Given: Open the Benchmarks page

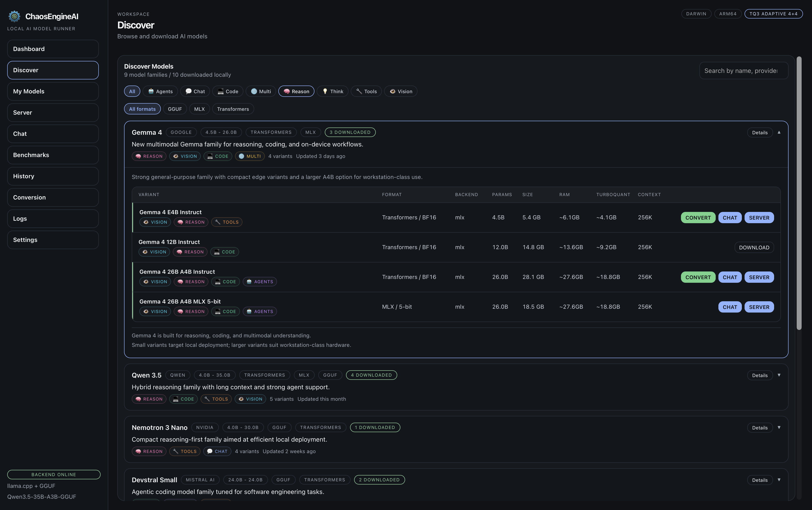Looking at the screenshot, I should [53, 155].
